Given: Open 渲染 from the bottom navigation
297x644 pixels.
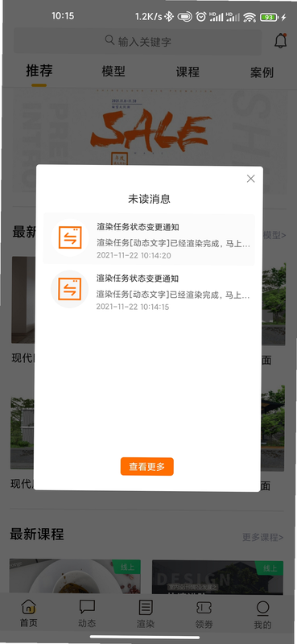Looking at the screenshot, I should click(146, 613).
